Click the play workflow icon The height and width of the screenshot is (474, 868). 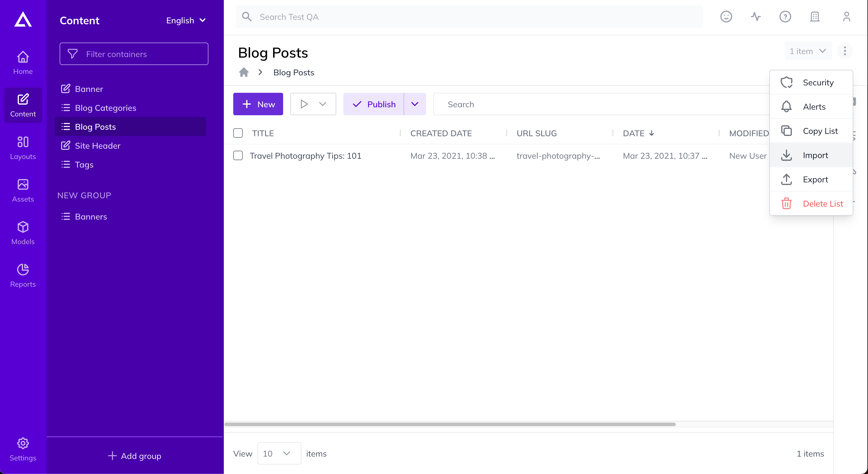tap(304, 104)
